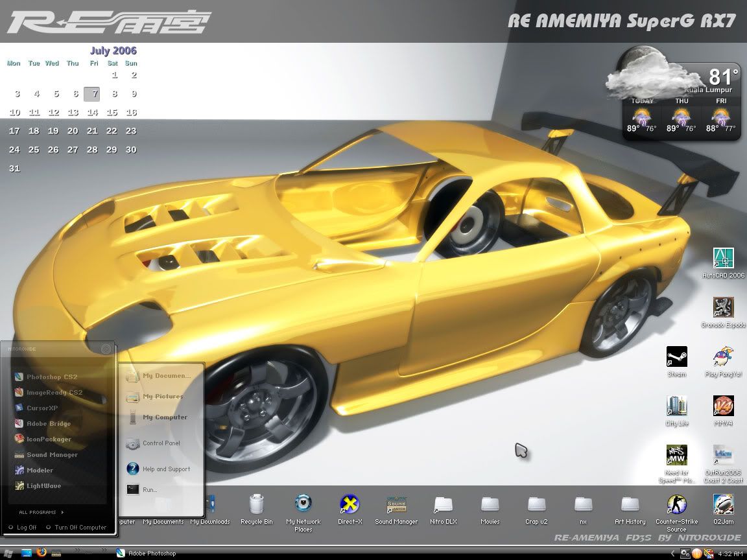The image size is (747, 560).
Task: Expand the quick launch overflow chevron
Action: pyautogui.click(x=77, y=552)
